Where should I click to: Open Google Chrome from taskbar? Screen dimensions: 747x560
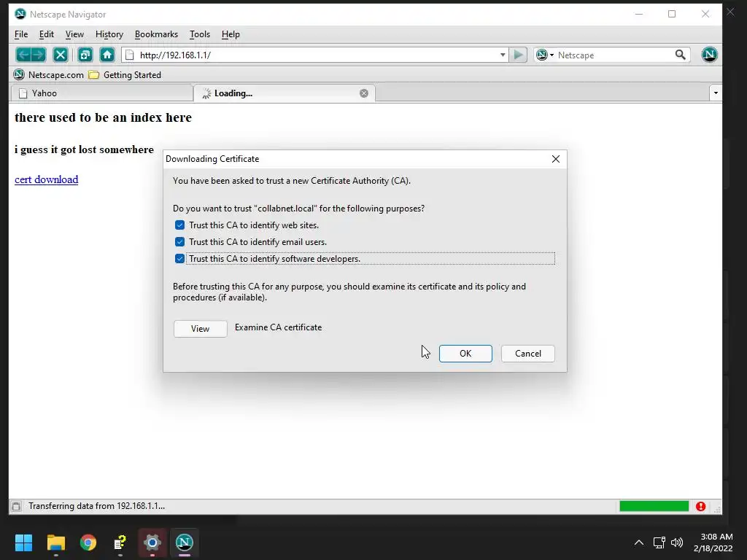coord(88,542)
